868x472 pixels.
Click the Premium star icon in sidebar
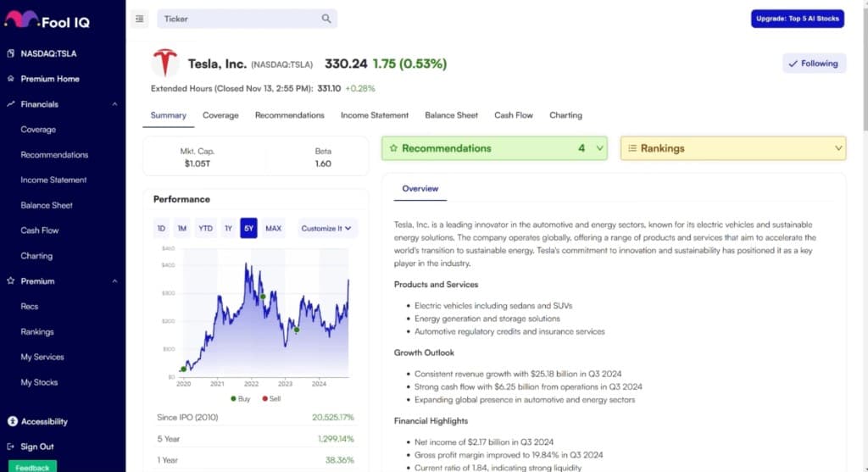click(x=10, y=280)
